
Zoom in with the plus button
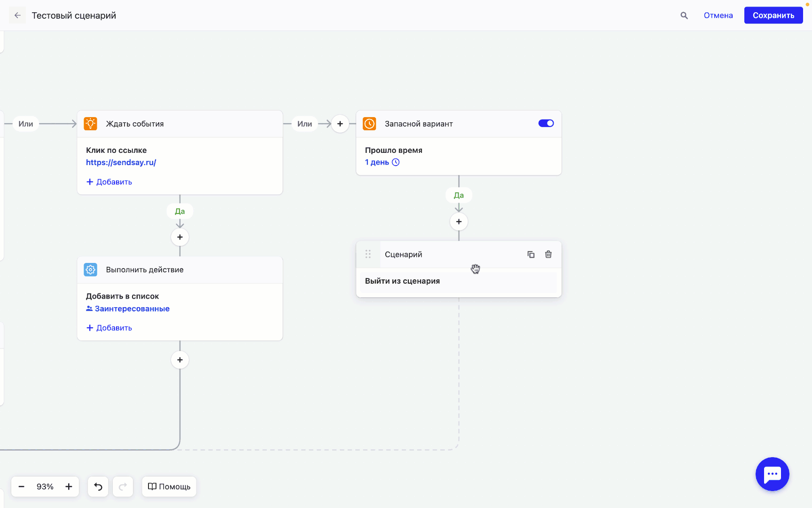point(69,486)
